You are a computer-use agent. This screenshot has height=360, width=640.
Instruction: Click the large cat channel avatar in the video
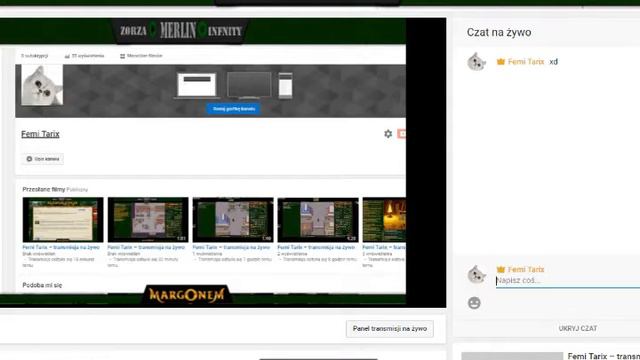coord(42,85)
